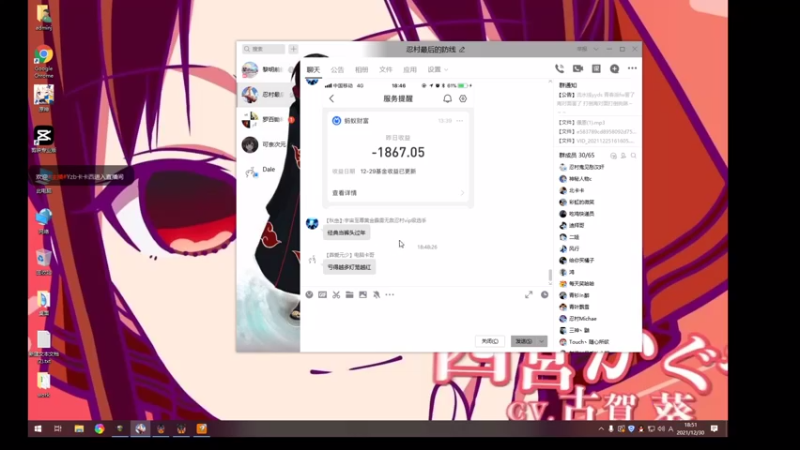This screenshot has height=450, width=800.
Task: Click the edit pencil next to group name
Action: [462, 49]
